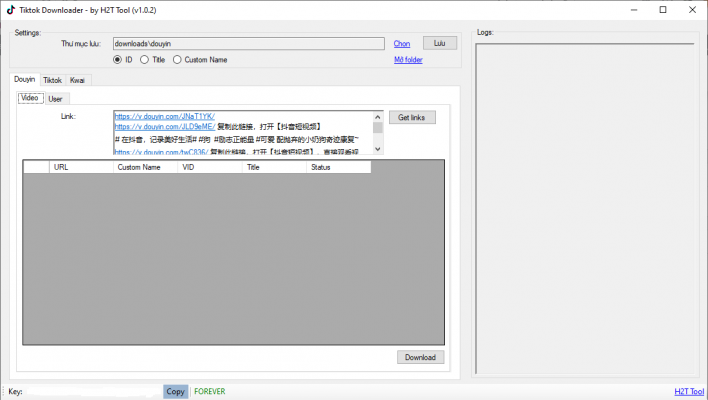Click the link box scrollbar thumb
This screenshot has width=708, height=400.
(378, 128)
